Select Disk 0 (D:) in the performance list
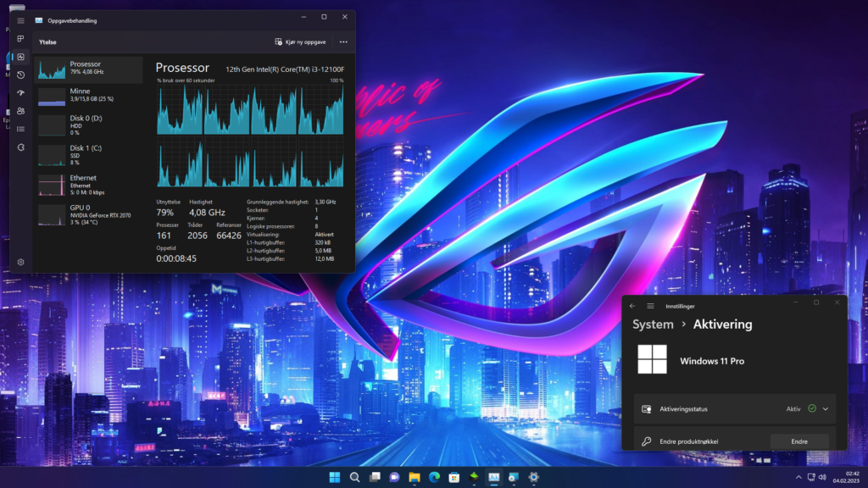Screen dimensions: 868x488 88,125
